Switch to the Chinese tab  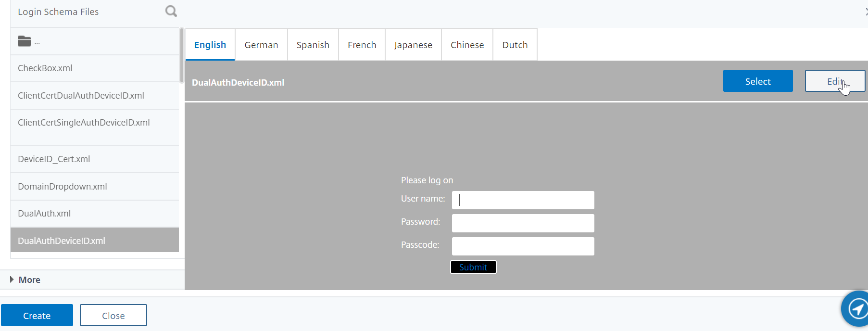point(467,45)
